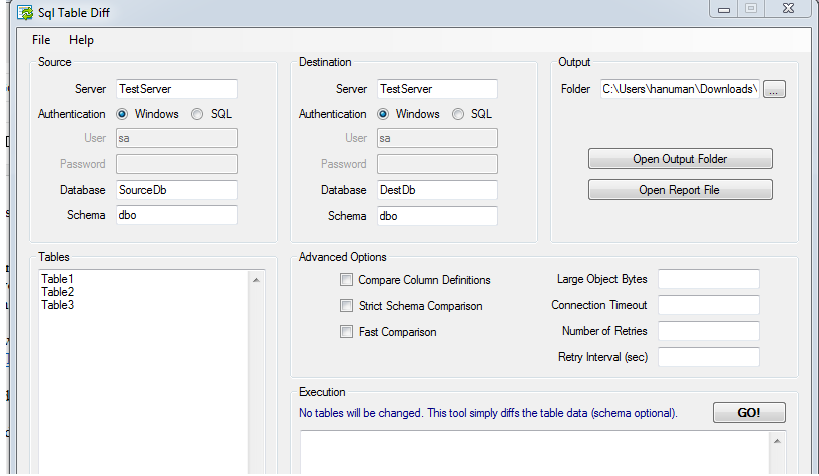The width and height of the screenshot is (819, 476).
Task: Click the Output Folder path field
Action: [x=679, y=89]
